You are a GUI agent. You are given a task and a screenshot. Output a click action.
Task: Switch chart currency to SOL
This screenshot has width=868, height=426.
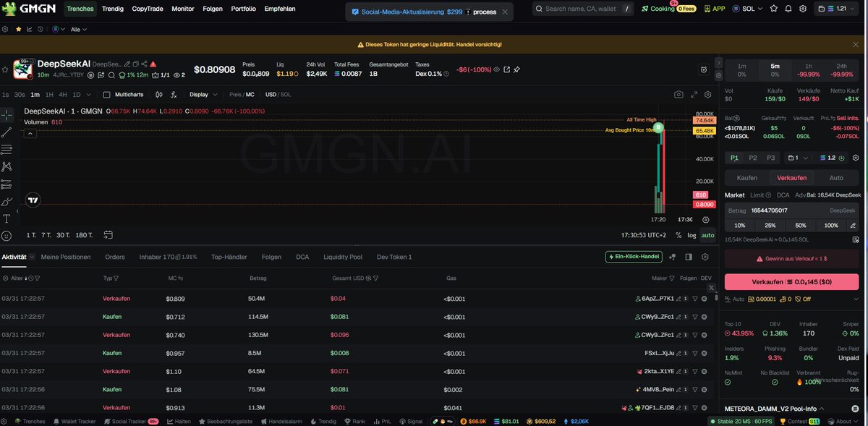click(x=286, y=95)
